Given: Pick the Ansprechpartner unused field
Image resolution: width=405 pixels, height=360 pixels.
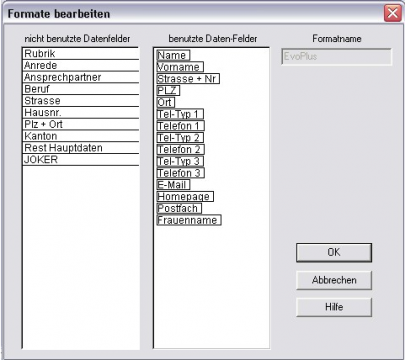Looking at the screenshot, I should click(x=81, y=77).
